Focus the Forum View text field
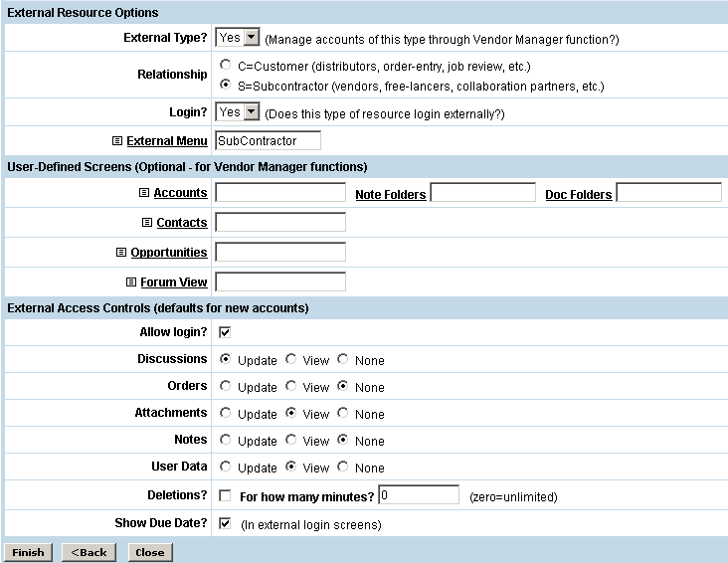Viewport: 728px width, 563px height. click(x=280, y=281)
